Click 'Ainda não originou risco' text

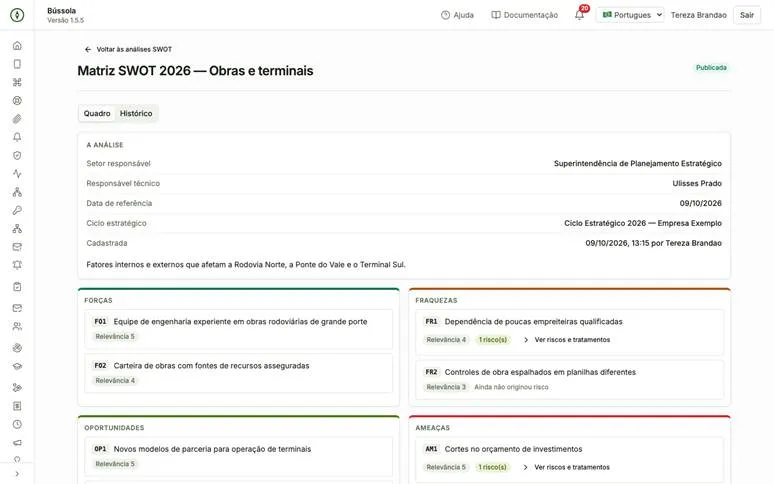(511, 387)
